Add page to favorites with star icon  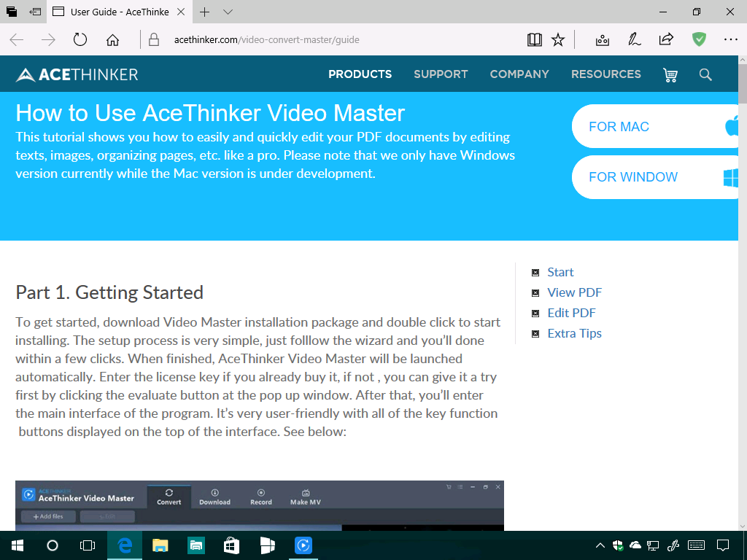tap(558, 39)
